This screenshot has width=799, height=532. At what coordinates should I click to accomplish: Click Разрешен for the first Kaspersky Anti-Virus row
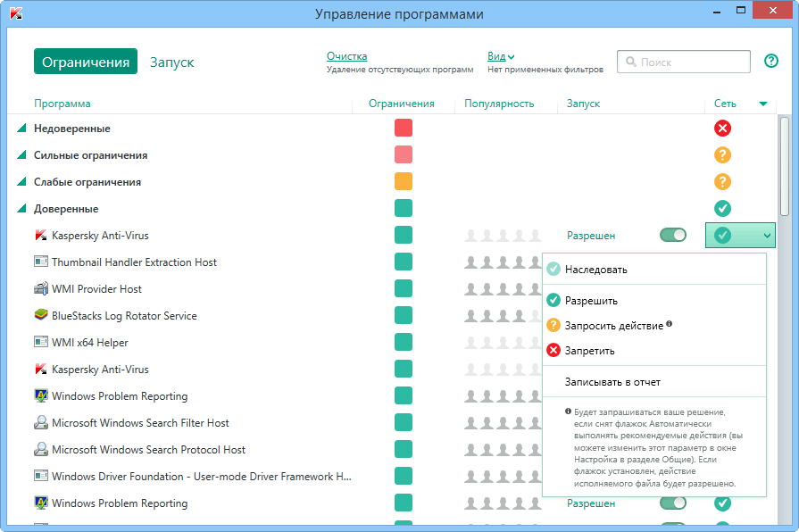click(591, 236)
